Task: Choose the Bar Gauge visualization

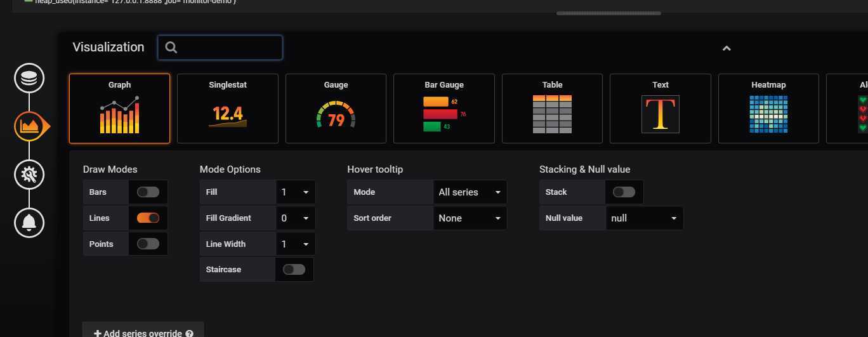Action: pos(444,109)
